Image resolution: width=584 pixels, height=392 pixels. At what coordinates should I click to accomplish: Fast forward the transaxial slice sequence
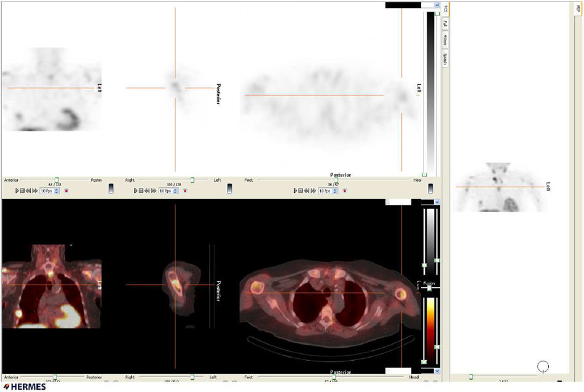tap(314, 191)
